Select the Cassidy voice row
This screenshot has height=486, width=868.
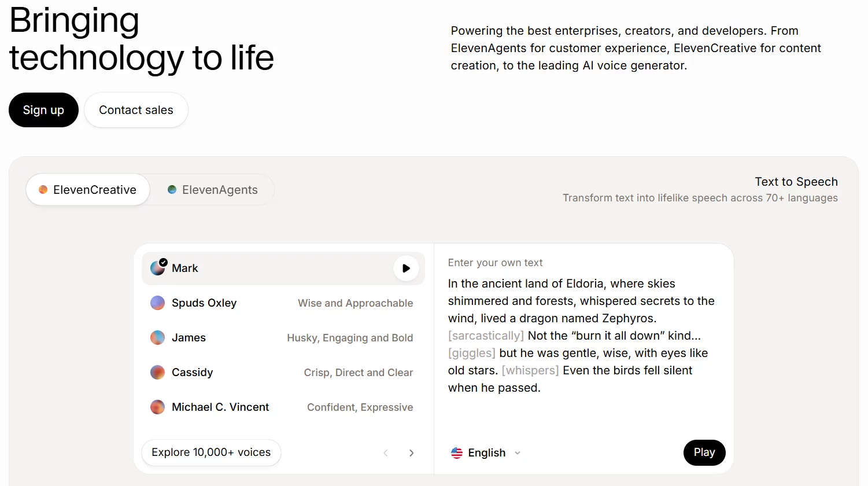coord(283,373)
